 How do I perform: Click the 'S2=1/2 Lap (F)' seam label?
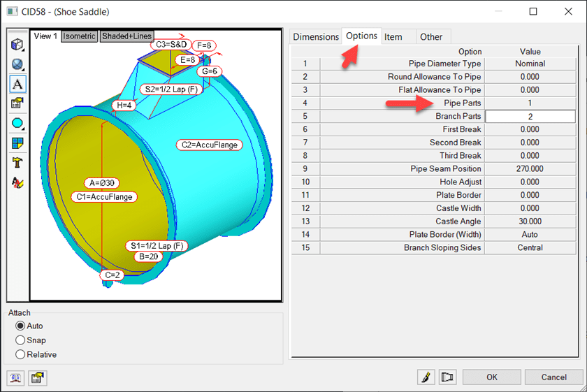(171, 89)
